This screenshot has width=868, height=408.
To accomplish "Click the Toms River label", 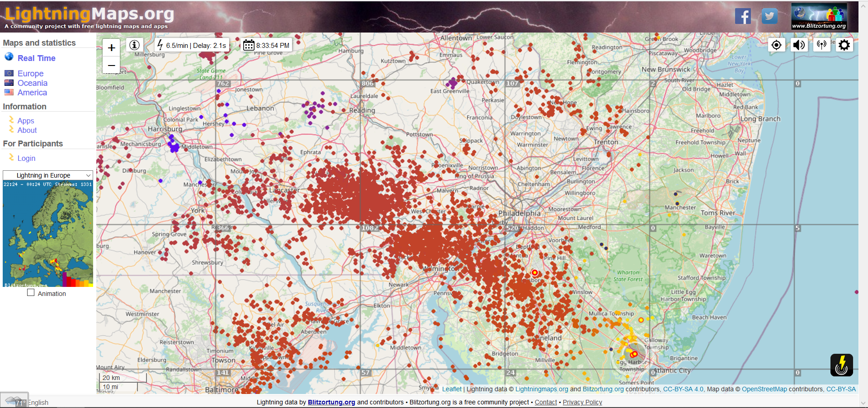I will [718, 213].
